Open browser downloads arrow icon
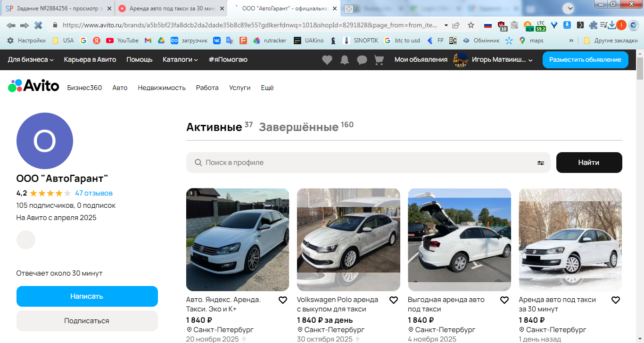Image resolution: width=644 pixels, height=343 pixels. point(612,25)
